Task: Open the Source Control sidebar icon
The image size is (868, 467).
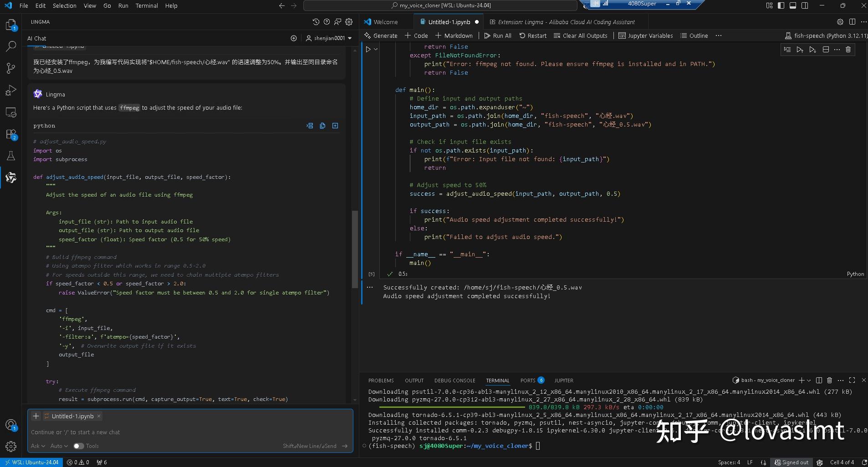Action: (11, 68)
